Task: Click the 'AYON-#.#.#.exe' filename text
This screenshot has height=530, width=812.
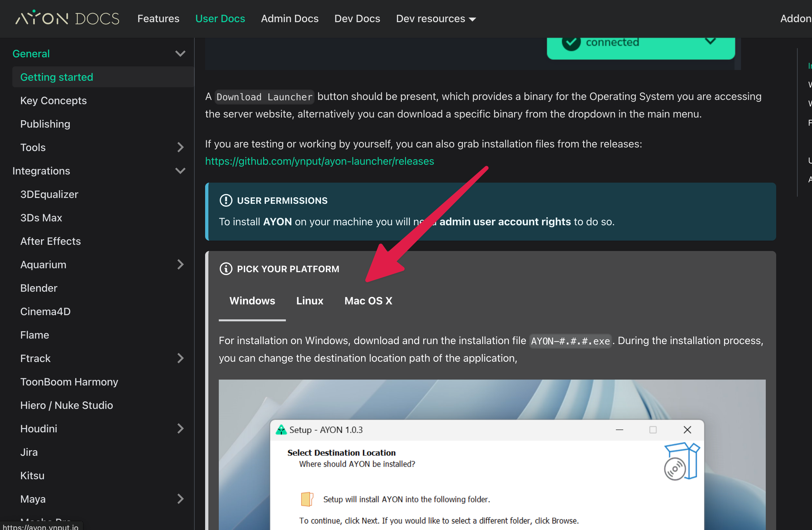Action: [x=570, y=341]
